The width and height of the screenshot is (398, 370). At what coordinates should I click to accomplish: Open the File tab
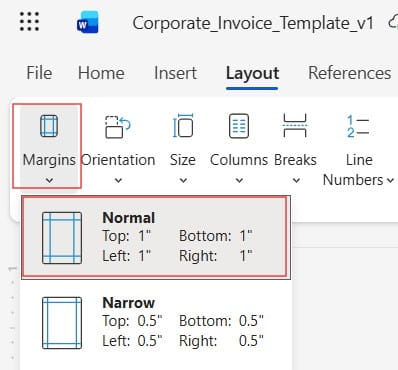coord(39,73)
